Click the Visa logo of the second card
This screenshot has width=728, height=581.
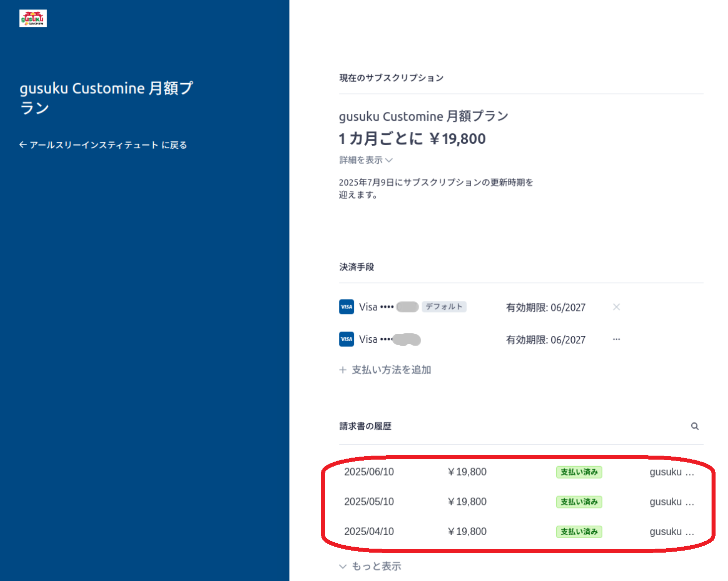[346, 339]
